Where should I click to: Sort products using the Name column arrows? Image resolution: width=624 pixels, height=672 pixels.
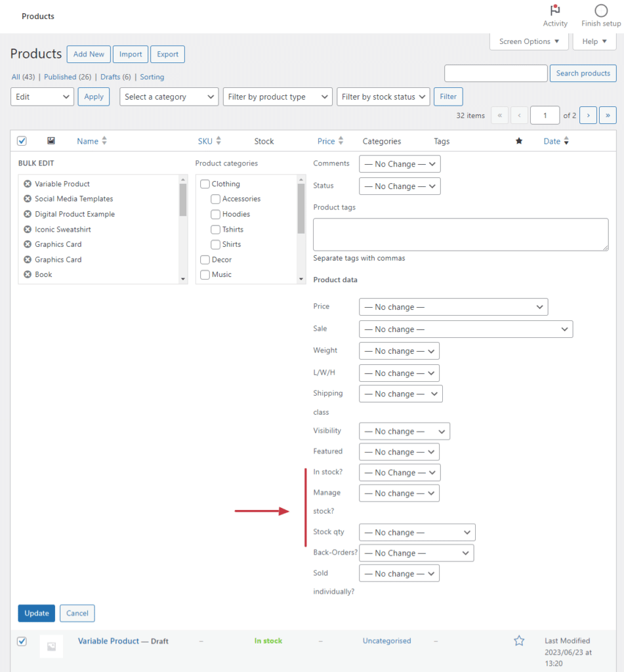(x=104, y=140)
